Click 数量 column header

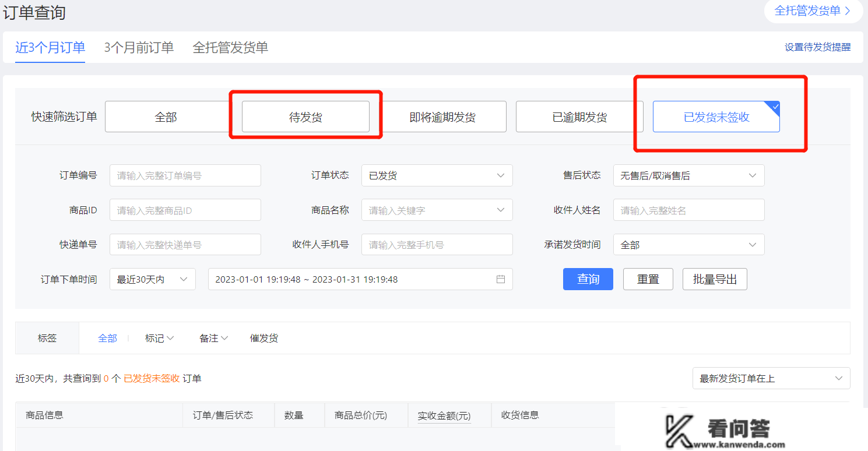pos(294,415)
